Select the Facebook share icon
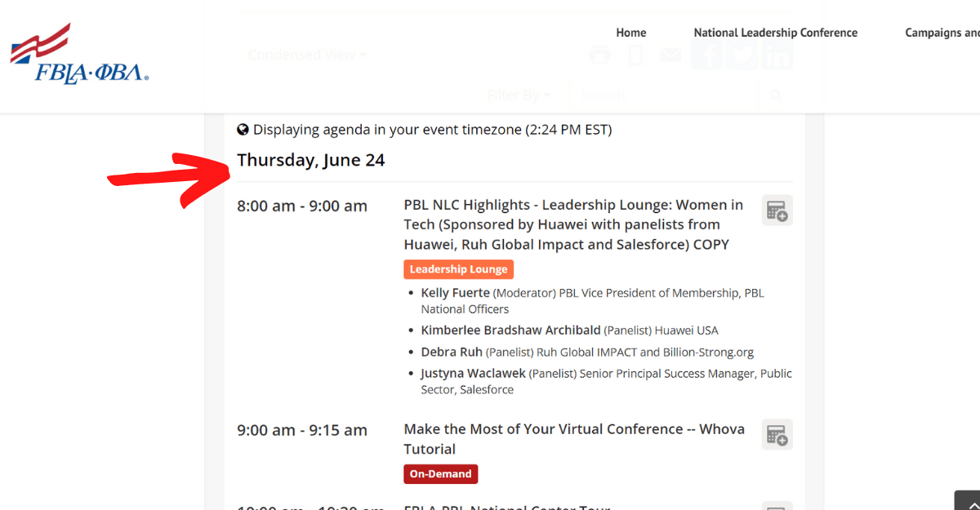 pyautogui.click(x=706, y=55)
